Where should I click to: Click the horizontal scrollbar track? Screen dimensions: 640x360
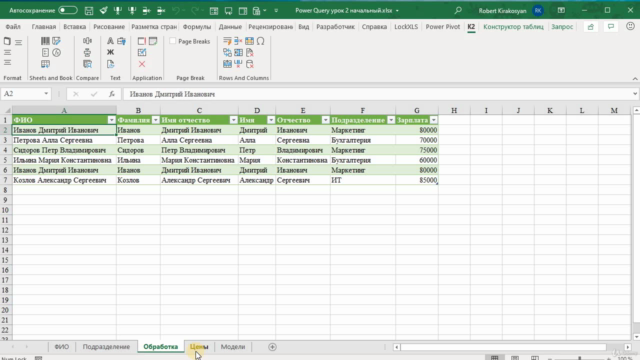tap(504, 347)
